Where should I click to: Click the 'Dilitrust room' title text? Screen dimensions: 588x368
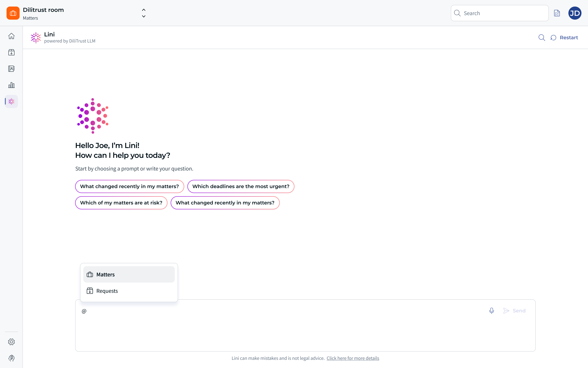[43, 10]
